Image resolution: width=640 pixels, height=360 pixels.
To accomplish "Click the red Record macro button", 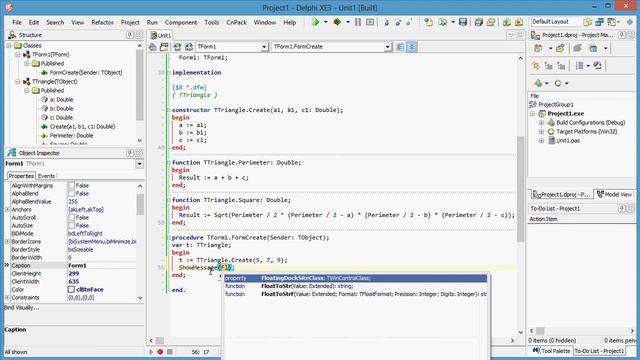I will [x=160, y=351].
